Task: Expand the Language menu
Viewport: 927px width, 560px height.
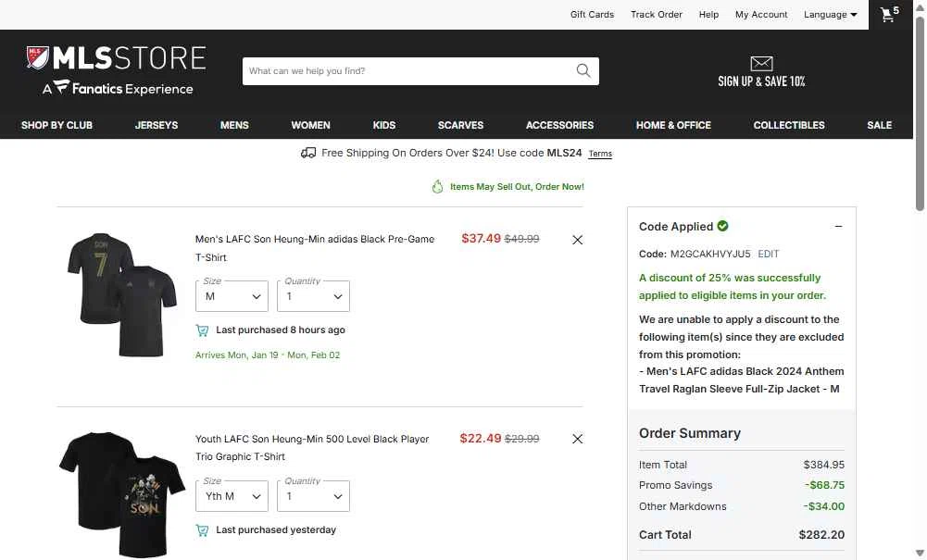Action: coord(830,15)
